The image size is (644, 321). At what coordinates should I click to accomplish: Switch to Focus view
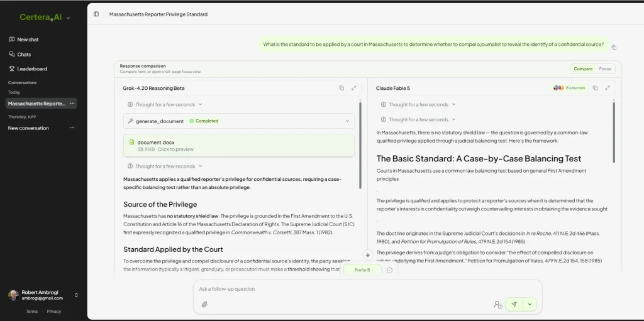tap(605, 69)
